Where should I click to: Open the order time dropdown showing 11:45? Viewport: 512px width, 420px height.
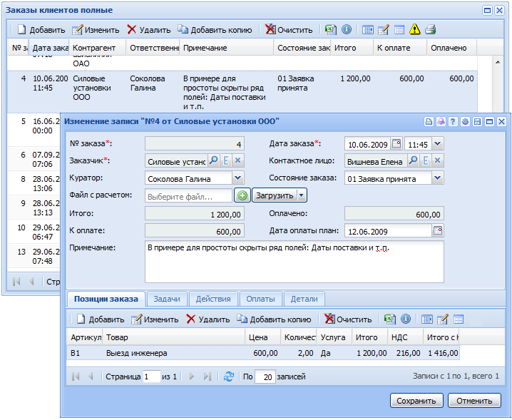pos(438,144)
